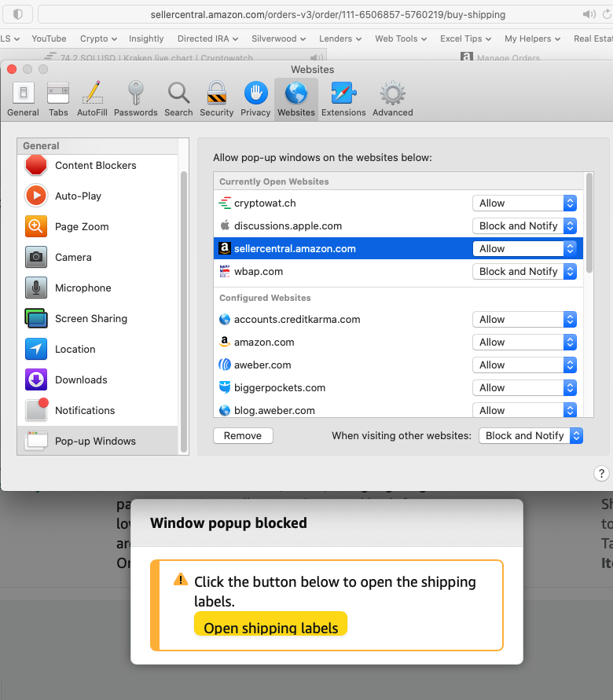This screenshot has height=700, width=613.
Task: Open the Insightly bookmark
Action: [146, 38]
